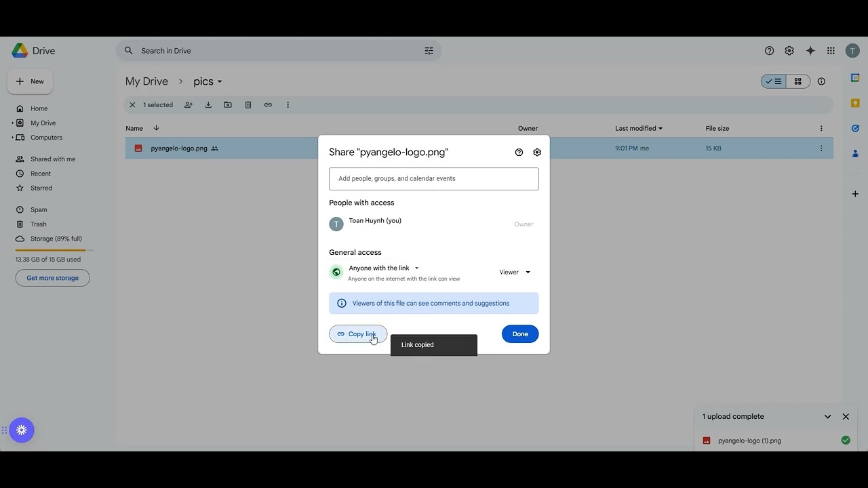Screen dimensions: 868x488
Task: Click the Search in Drive field
Action: click(x=278, y=51)
